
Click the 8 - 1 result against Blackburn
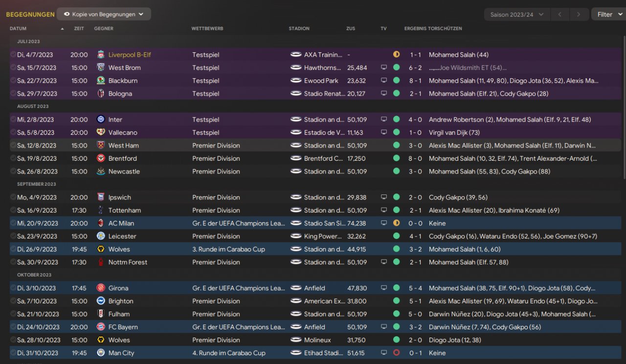(416, 81)
